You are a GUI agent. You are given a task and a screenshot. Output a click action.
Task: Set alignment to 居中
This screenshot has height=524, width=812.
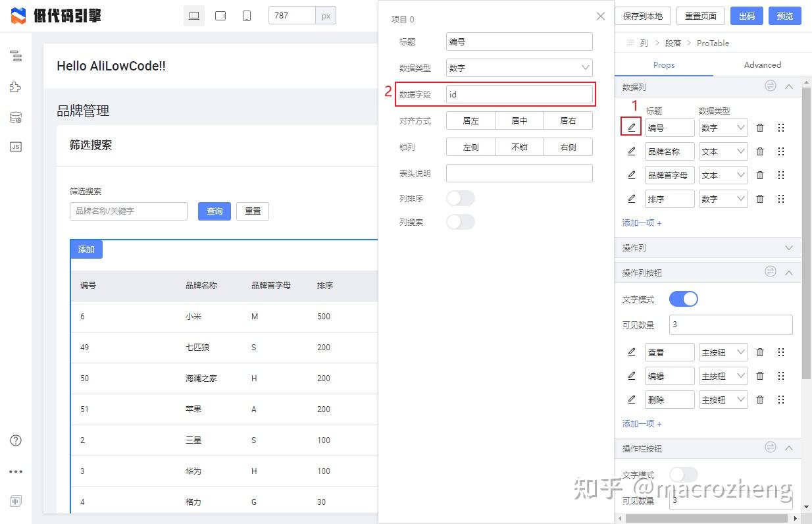(x=520, y=120)
